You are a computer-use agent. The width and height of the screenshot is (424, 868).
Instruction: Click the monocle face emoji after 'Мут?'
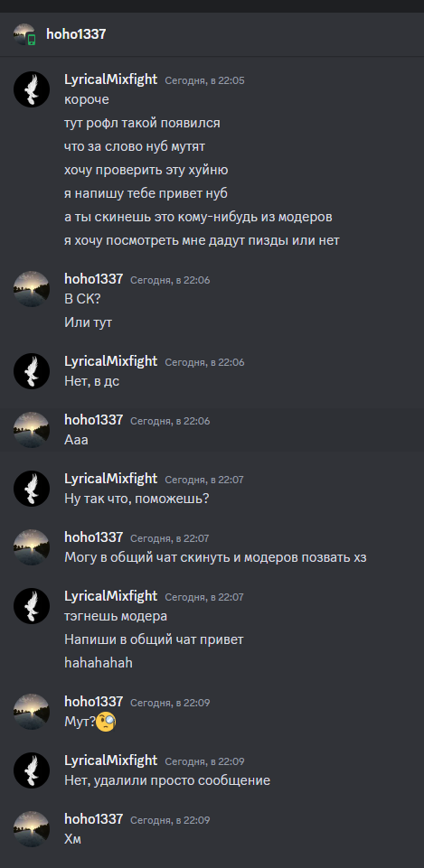pos(106,722)
